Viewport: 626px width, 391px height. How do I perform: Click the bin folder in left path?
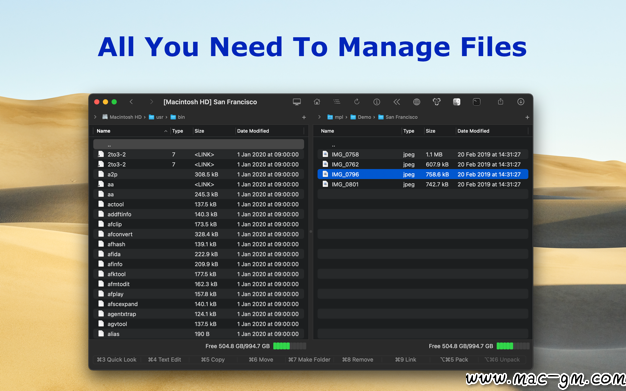pos(178,117)
